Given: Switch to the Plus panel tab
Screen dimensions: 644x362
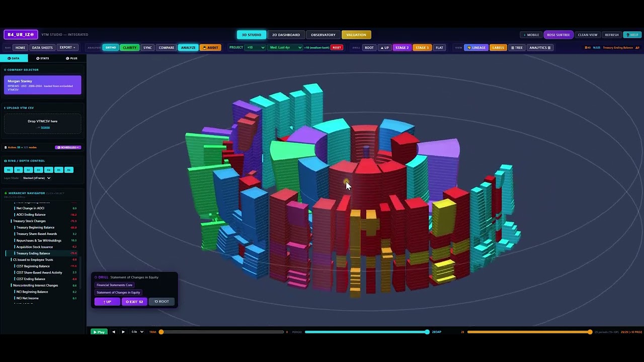Looking at the screenshot, I should tap(71, 58).
